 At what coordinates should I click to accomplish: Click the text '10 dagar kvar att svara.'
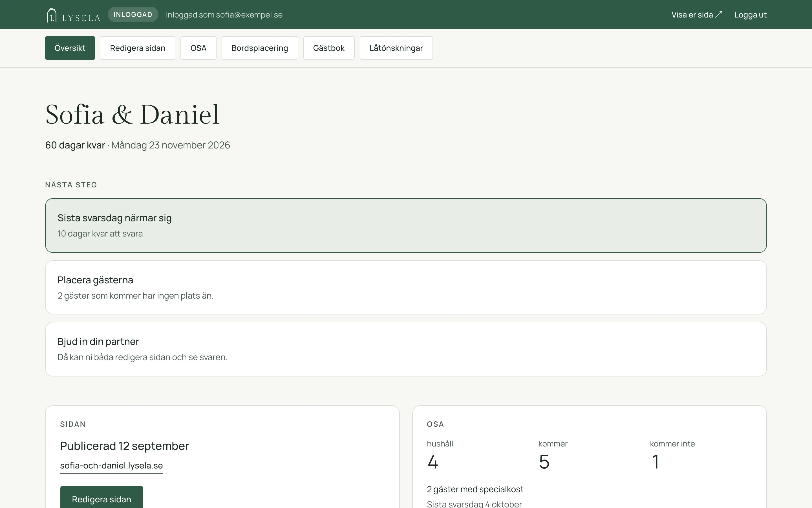(x=101, y=233)
